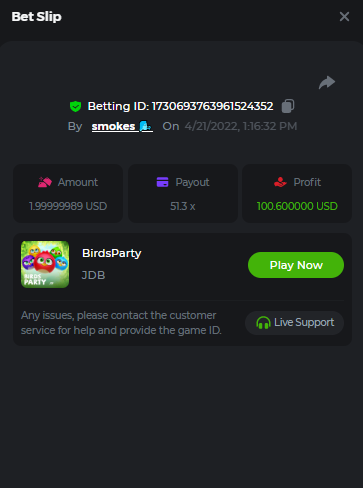Select the Betting ID number text
The height and width of the screenshot is (488, 363).
213,106
